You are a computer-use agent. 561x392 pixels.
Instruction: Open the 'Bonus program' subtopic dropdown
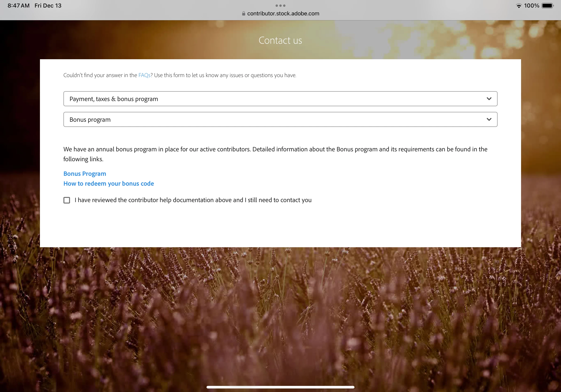tap(269, 120)
